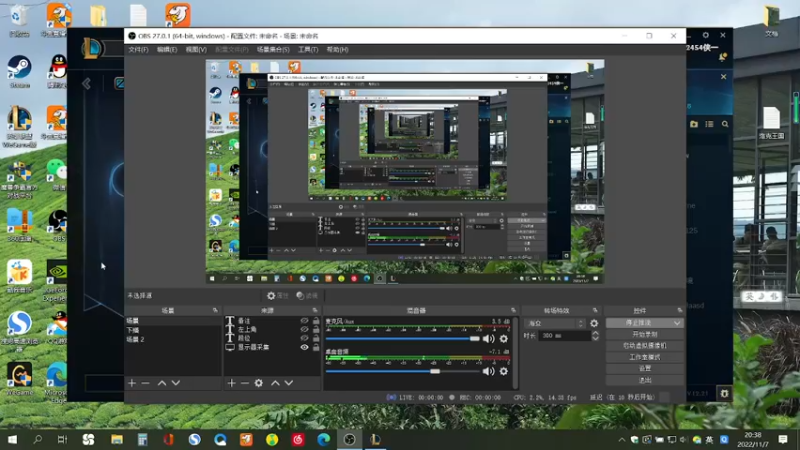Undock the 场景 panel via header icon
Screen dimensions: 800x450
[x=215, y=310]
